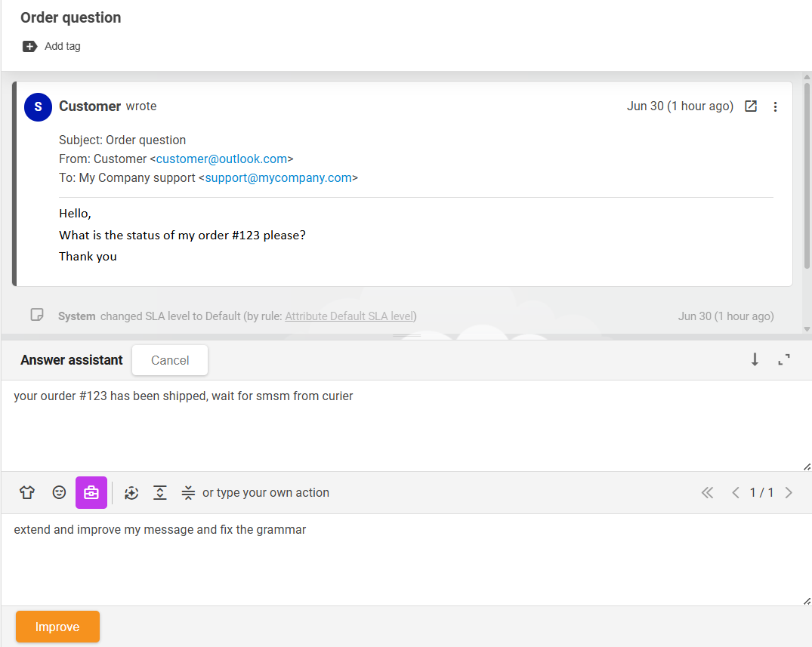This screenshot has width=812, height=647.
Task: Select the professional briefcase tone icon
Action: [x=91, y=492]
